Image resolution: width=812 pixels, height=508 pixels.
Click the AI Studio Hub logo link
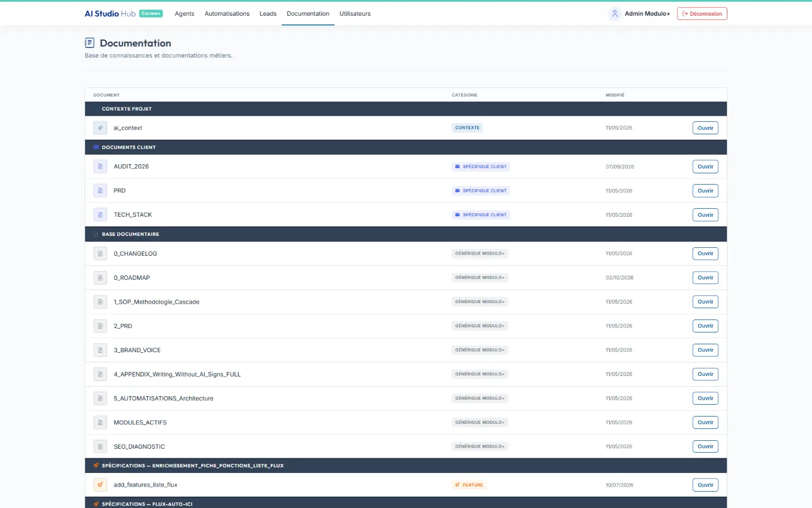point(110,14)
